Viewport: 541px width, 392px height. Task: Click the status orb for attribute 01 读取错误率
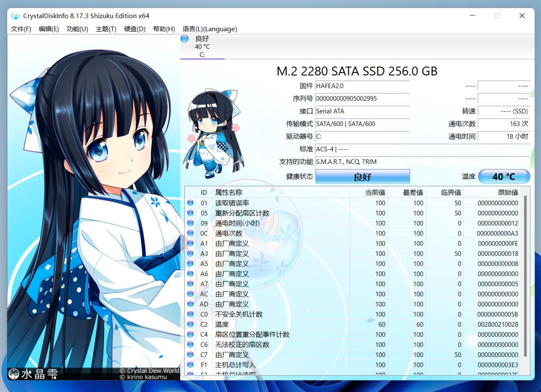(x=190, y=203)
